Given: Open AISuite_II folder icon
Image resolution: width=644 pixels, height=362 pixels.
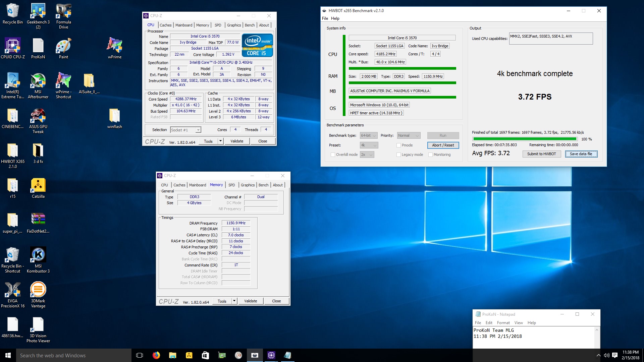Looking at the screenshot, I should pyautogui.click(x=89, y=83).
